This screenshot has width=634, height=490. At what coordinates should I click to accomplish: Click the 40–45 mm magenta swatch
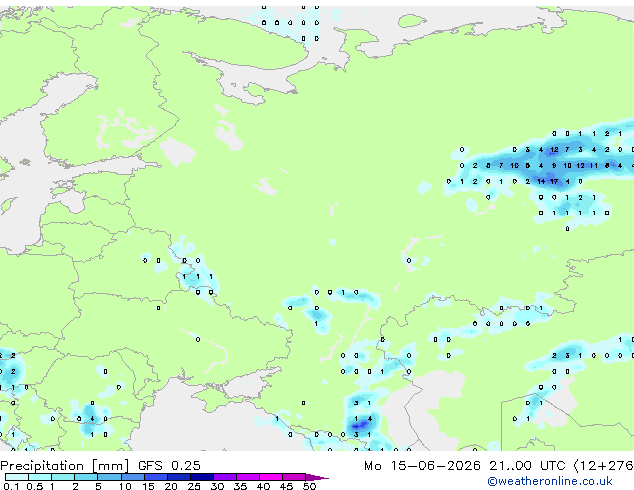pyautogui.click(x=271, y=477)
